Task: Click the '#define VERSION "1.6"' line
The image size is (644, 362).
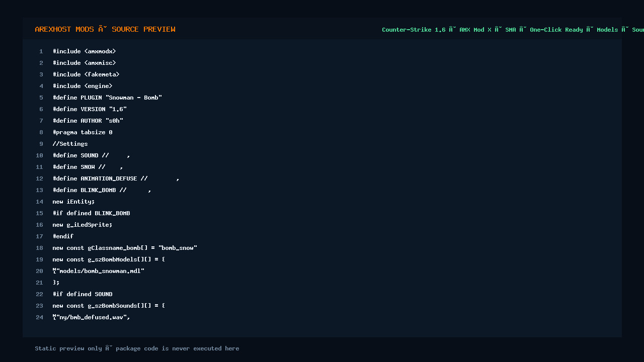Action: click(90, 109)
